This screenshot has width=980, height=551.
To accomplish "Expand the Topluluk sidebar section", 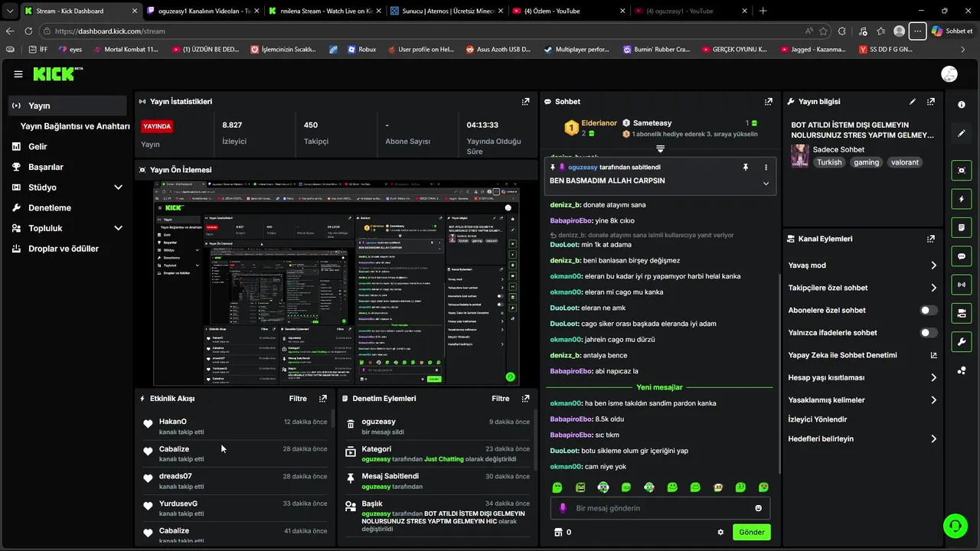I will pyautogui.click(x=118, y=228).
